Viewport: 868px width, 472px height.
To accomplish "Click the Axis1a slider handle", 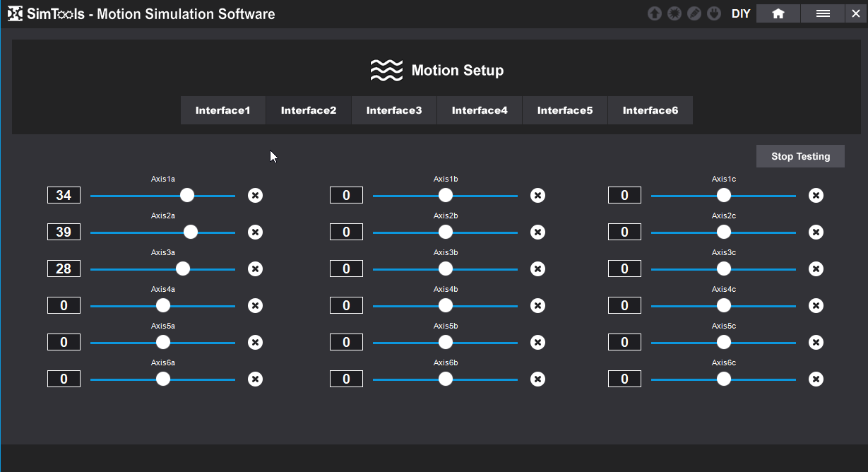I will (x=187, y=195).
